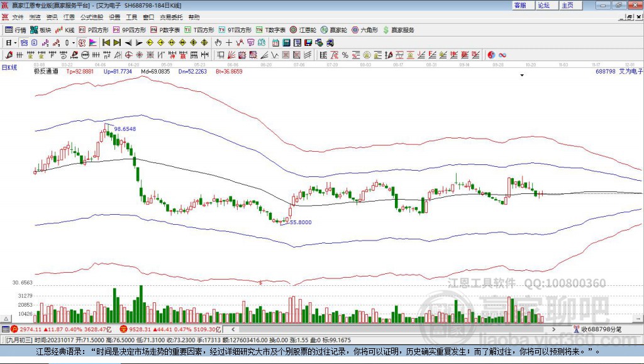
Task: Open the 9T四方形 tool
Action: [x=235, y=30]
